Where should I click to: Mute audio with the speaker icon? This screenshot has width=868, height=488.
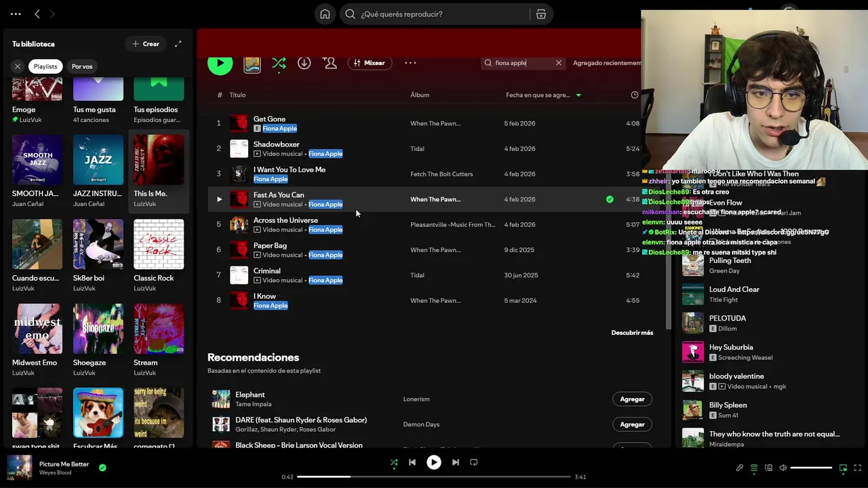pyautogui.click(x=783, y=468)
